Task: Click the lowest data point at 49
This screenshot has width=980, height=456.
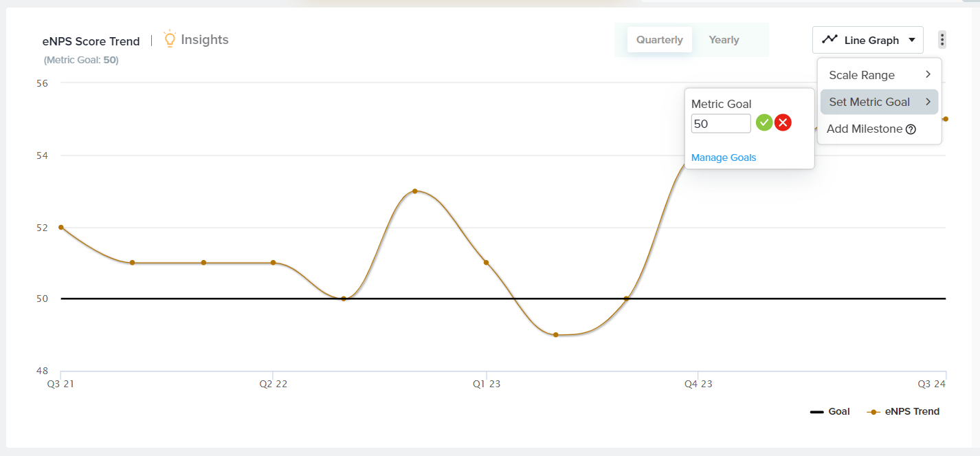Action: (556, 335)
